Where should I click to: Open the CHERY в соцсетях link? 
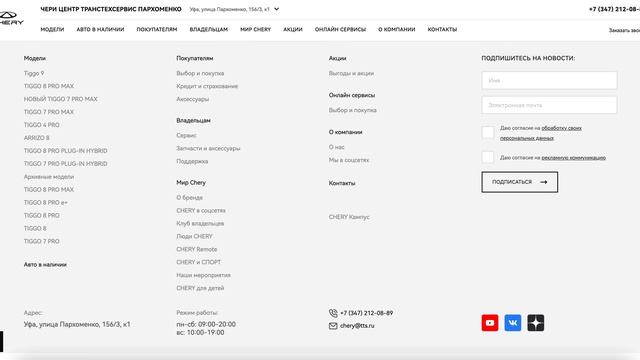(x=201, y=211)
